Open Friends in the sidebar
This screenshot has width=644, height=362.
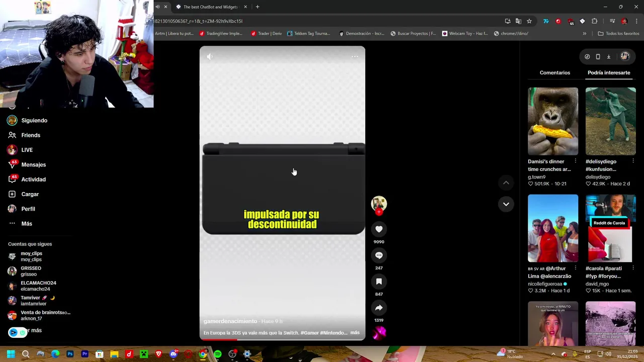tap(31, 135)
